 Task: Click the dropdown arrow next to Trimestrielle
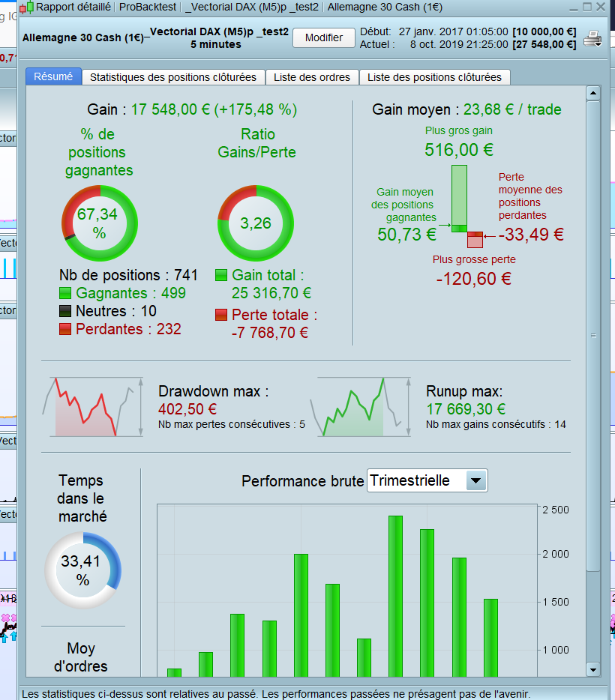click(476, 481)
